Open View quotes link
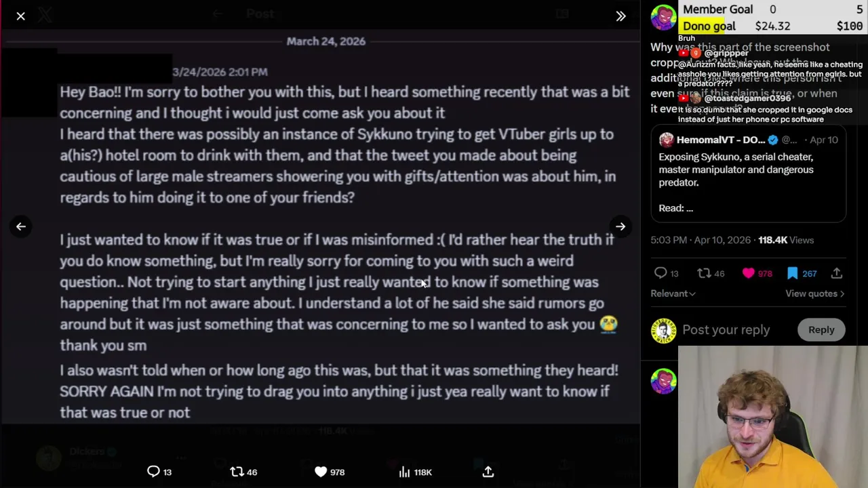Screen dimensions: 868x488 point(814,293)
